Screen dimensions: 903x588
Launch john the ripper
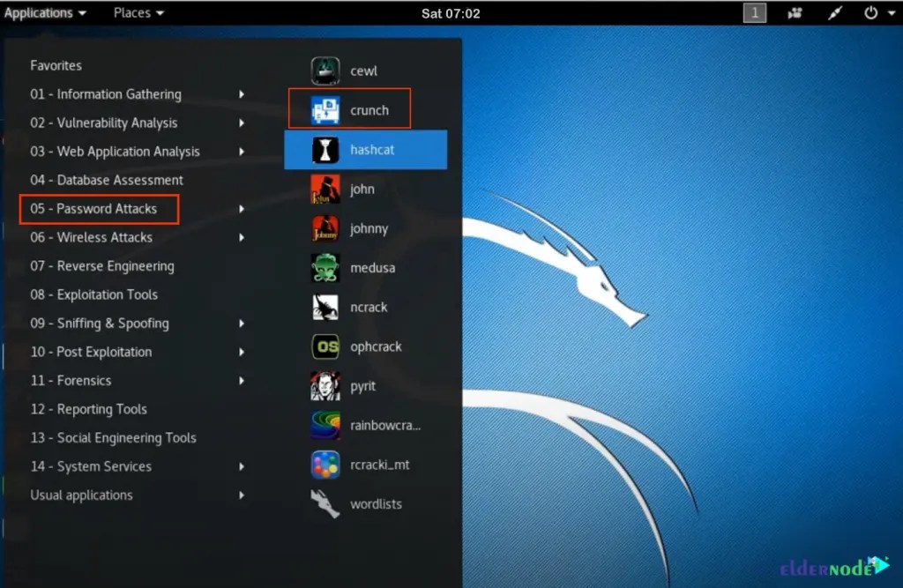coord(362,189)
